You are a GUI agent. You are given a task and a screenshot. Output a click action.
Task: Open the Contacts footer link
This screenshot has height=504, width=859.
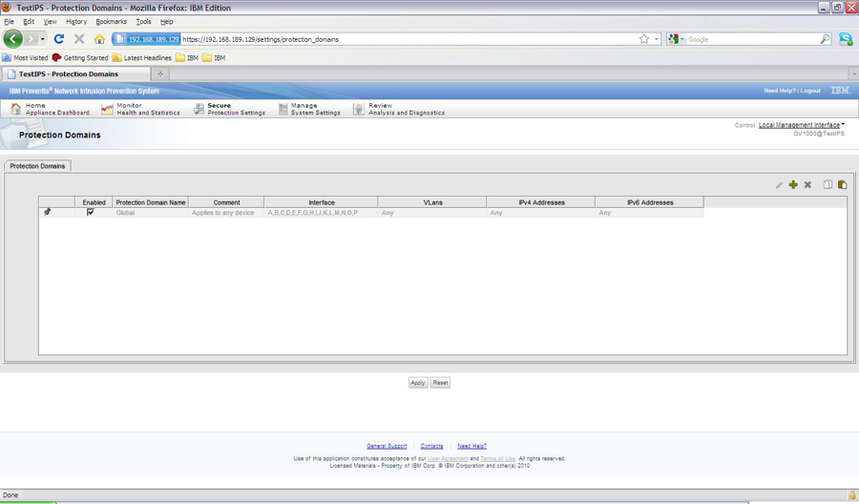pos(431,446)
